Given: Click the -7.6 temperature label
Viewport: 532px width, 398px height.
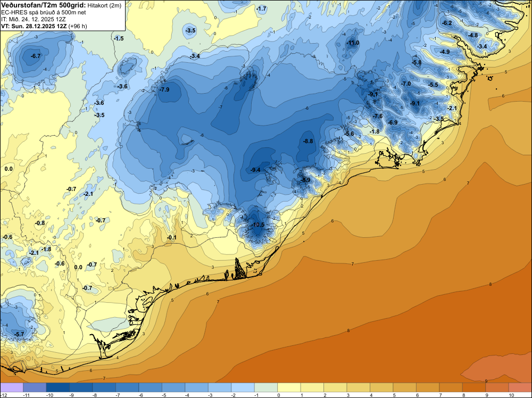Looking at the screenshot, I should pos(378,116).
